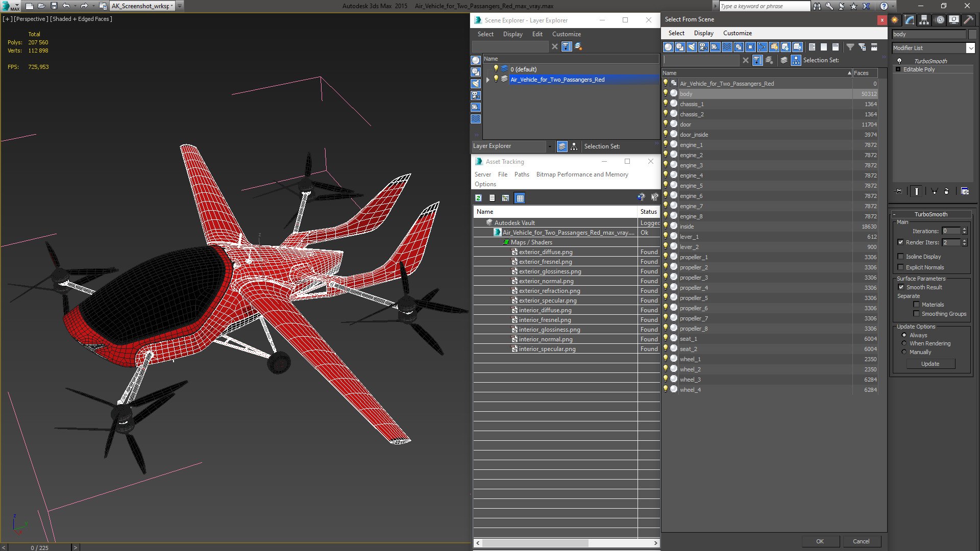Screen dimensions: 980x551
Task: Toggle the Render Iters checkbox
Action: [900, 242]
